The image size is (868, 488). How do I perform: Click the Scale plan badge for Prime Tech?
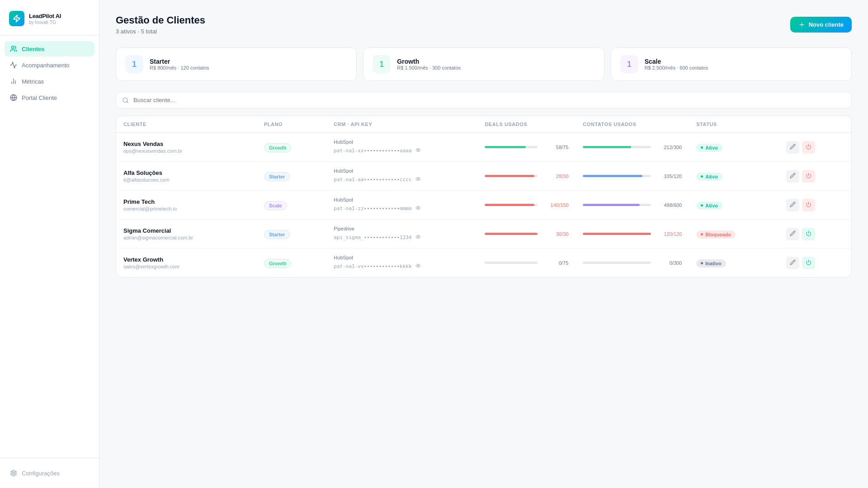(275, 206)
